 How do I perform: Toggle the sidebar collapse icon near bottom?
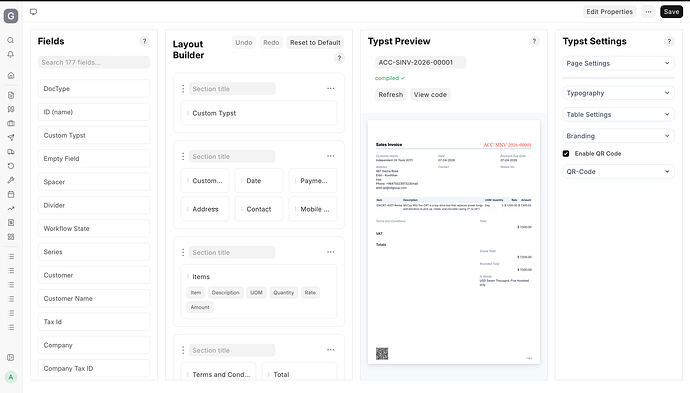tap(11, 357)
